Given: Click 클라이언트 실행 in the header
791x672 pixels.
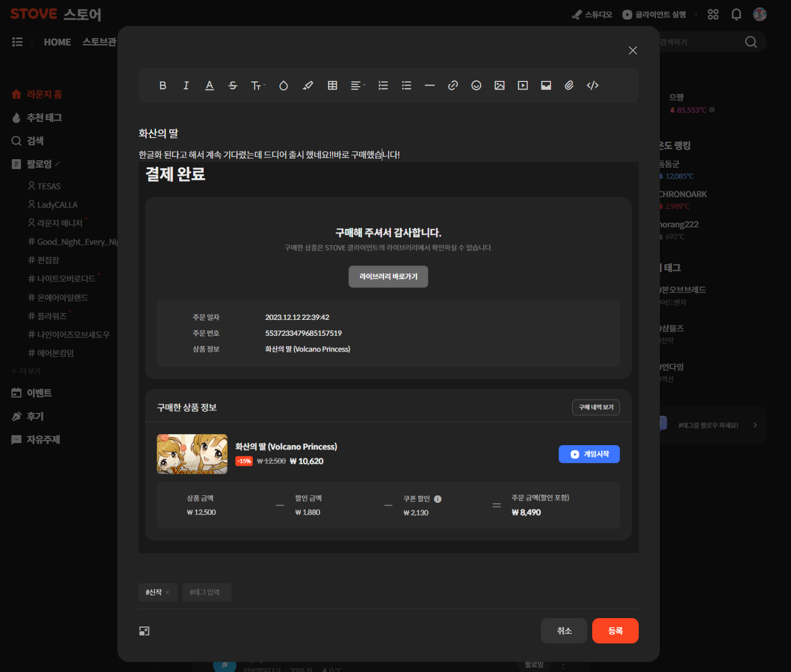Looking at the screenshot, I should tap(654, 15).
